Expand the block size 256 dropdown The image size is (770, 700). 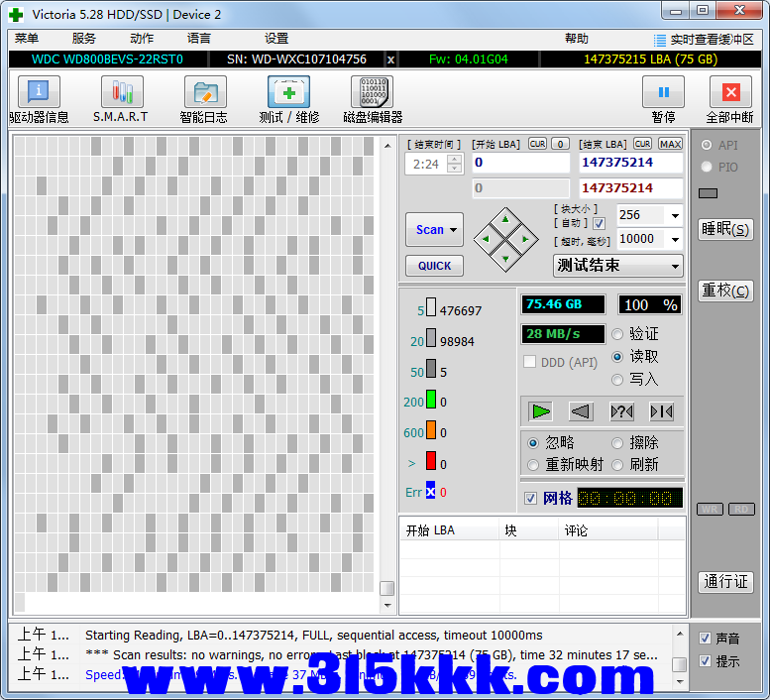(675, 215)
